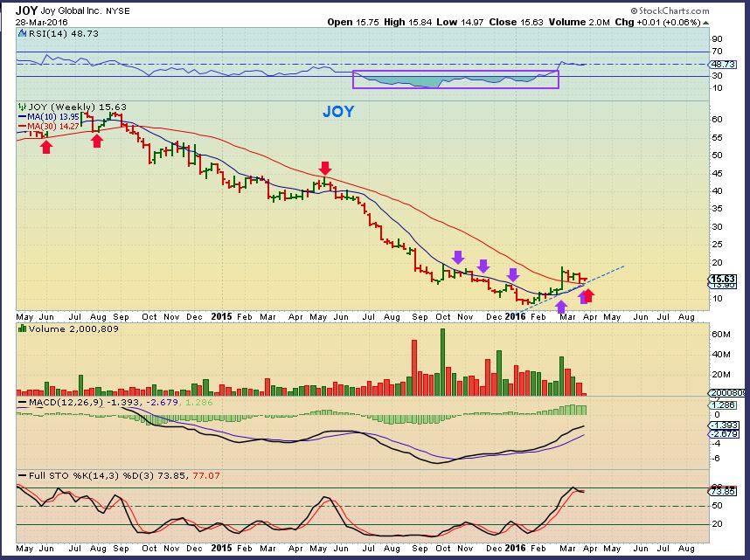Click the -1.393 MACD value tag

[723, 425]
